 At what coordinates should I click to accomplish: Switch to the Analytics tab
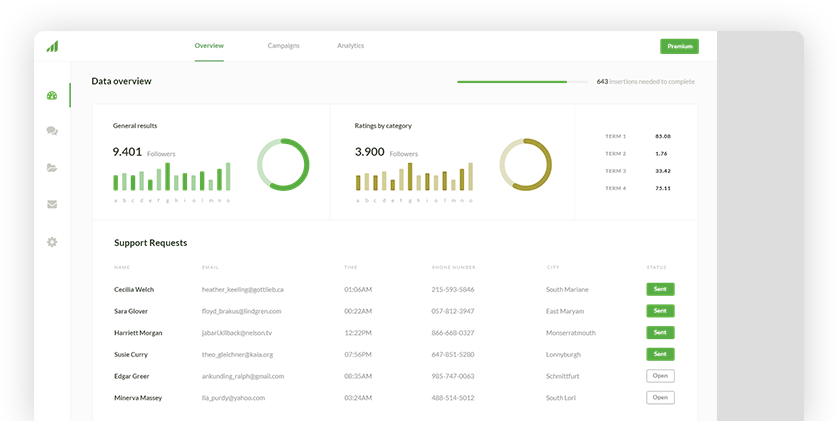[351, 46]
